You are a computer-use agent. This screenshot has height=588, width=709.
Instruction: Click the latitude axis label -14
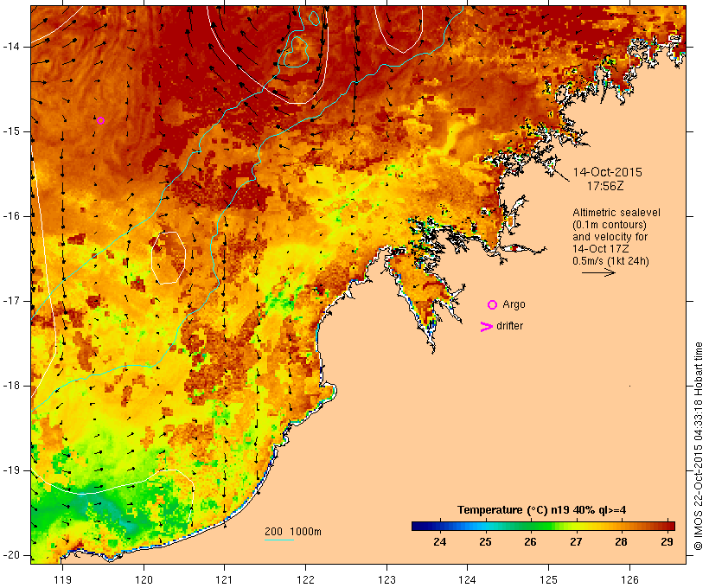pyautogui.click(x=10, y=47)
